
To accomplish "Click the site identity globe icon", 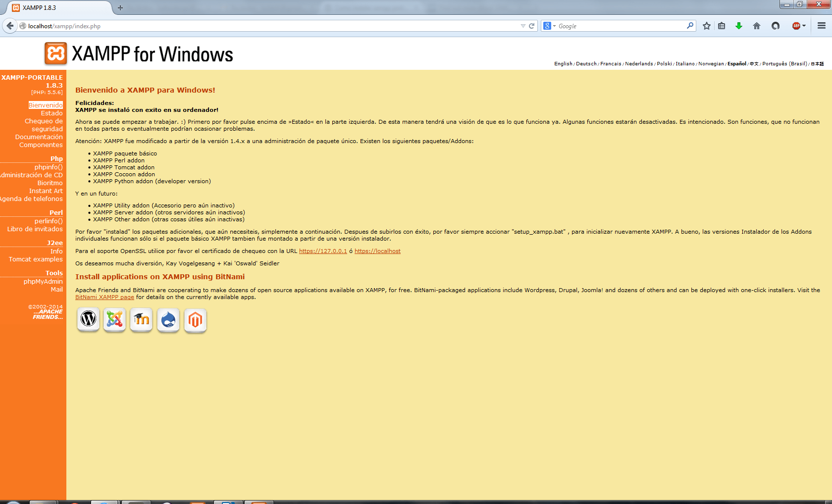I will tap(23, 26).
